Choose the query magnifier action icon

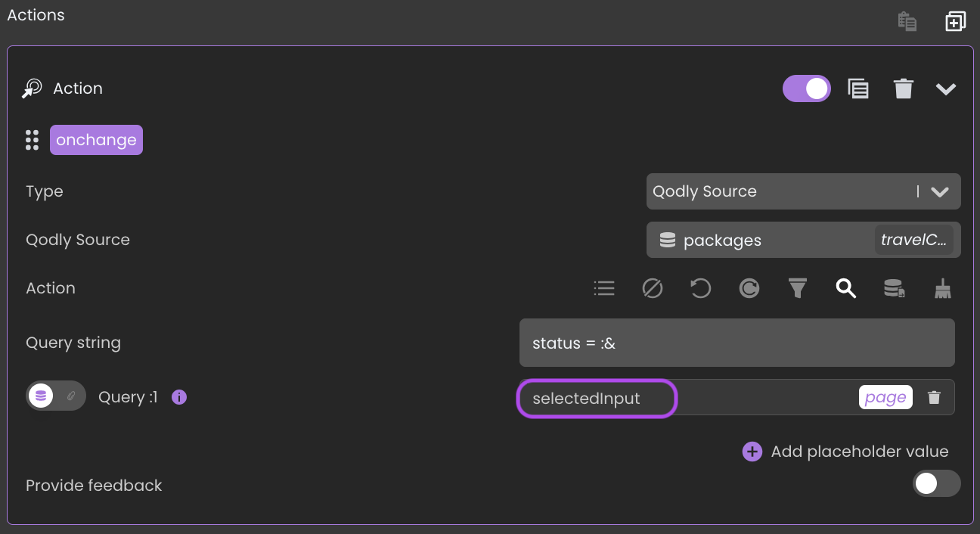coord(845,288)
